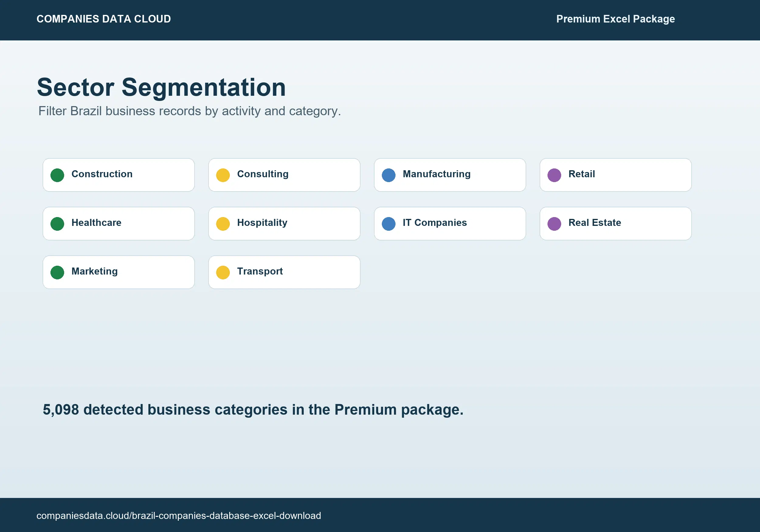760x532 pixels.
Task: Select the Consulting sector card
Action: pyautogui.click(x=284, y=175)
